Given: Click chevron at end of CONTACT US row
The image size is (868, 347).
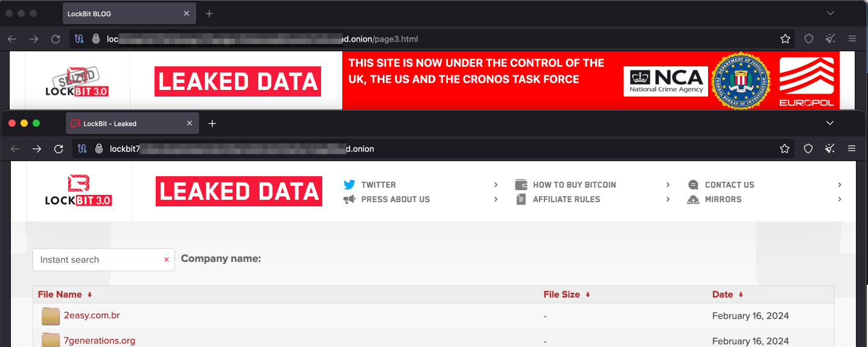Looking at the screenshot, I should coord(840,185).
